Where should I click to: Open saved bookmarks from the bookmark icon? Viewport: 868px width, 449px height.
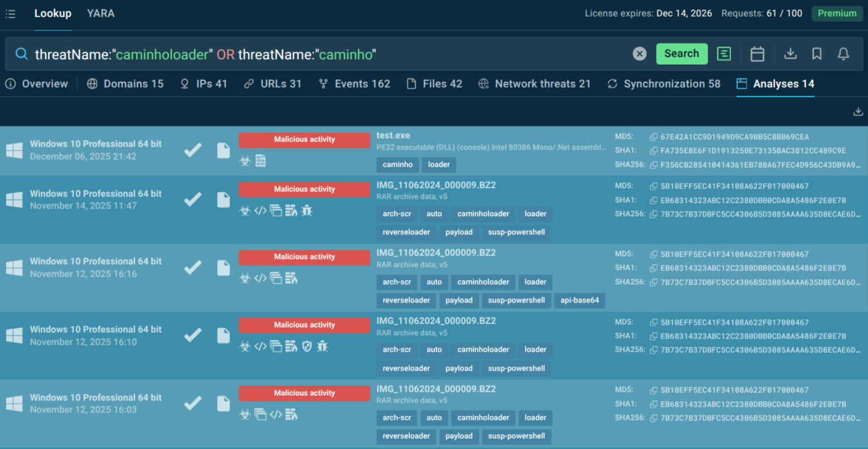click(x=816, y=54)
